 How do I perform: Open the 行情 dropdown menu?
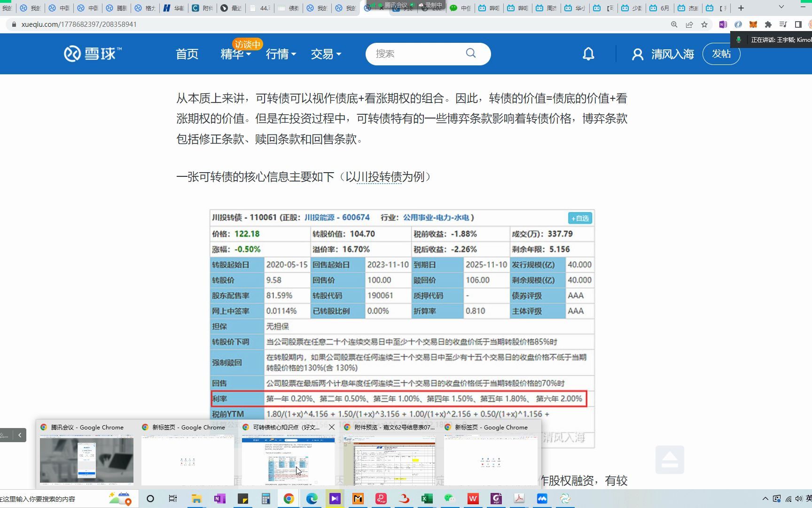(281, 54)
